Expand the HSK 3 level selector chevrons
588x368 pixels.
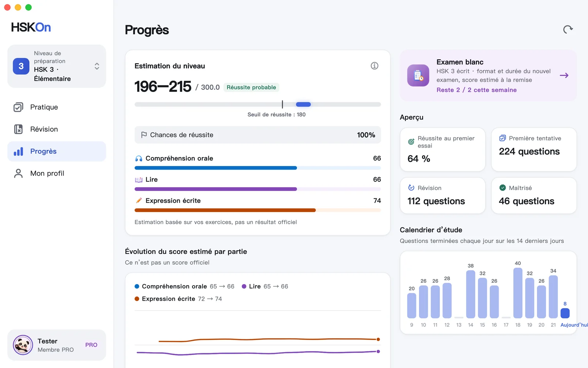click(97, 66)
